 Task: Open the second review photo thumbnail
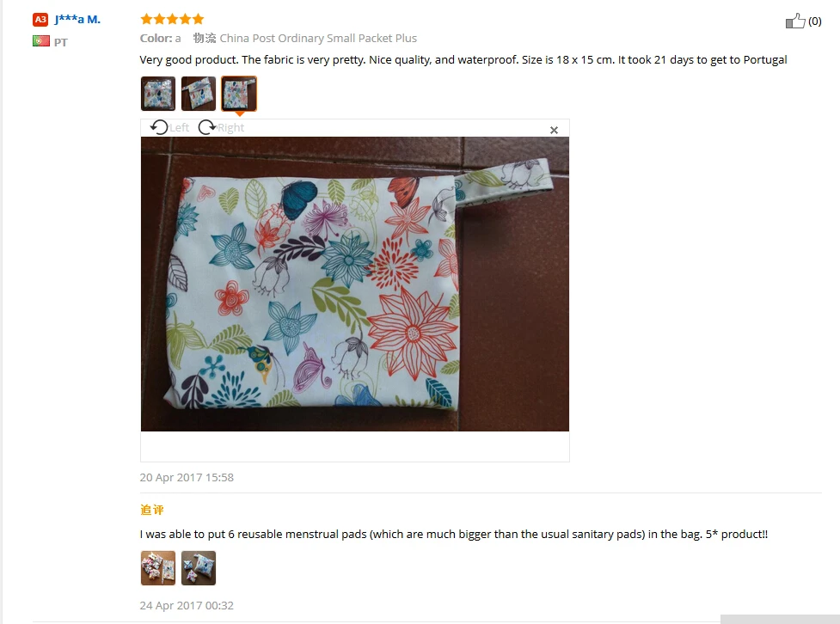click(199, 94)
